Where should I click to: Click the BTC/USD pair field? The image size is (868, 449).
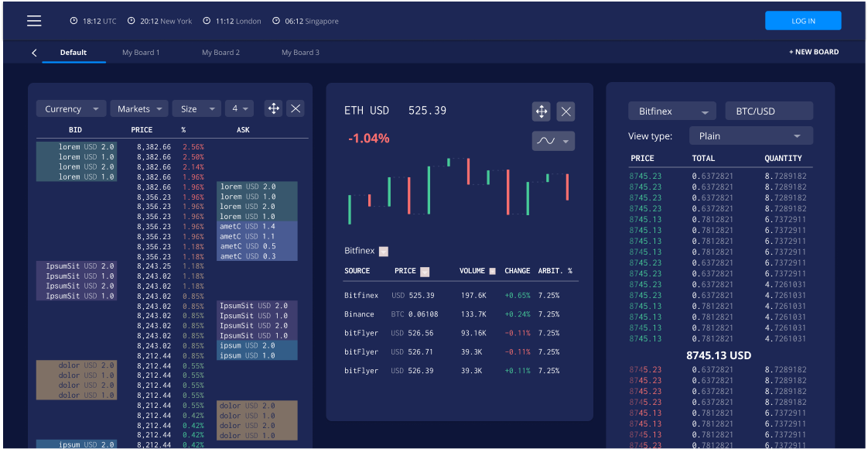(769, 111)
